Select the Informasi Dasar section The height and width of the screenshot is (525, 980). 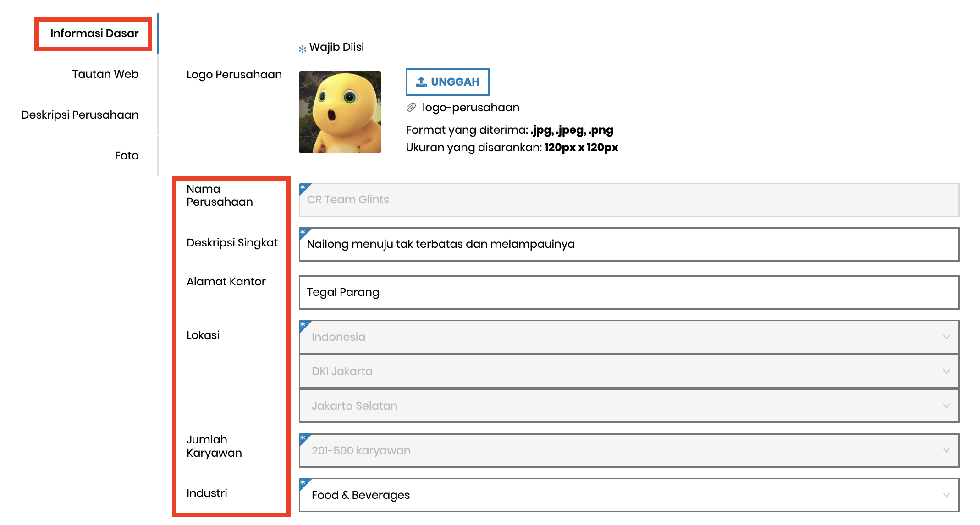(94, 33)
